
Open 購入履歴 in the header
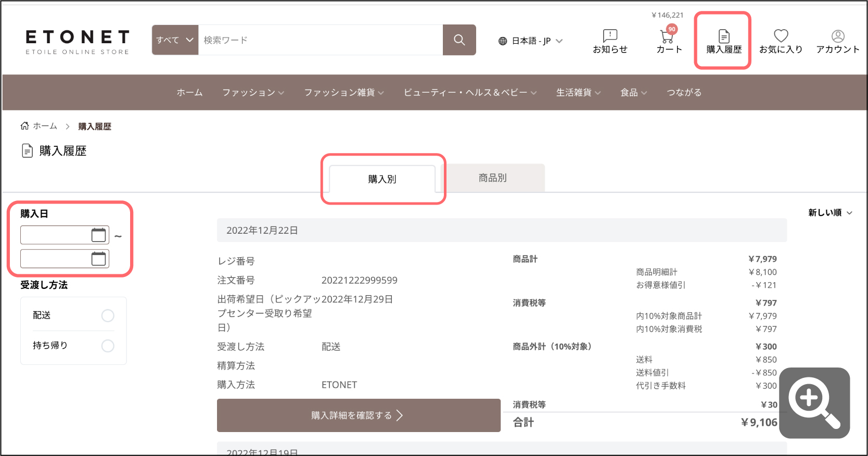[724, 42]
